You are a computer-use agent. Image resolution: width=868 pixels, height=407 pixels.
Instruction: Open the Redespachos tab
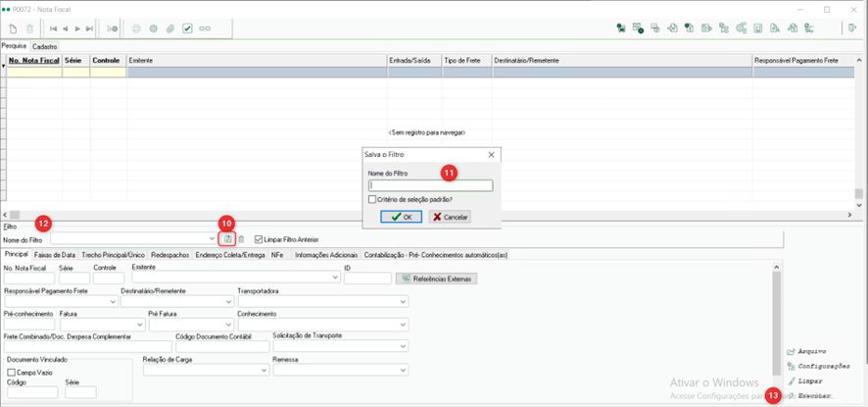pos(170,255)
